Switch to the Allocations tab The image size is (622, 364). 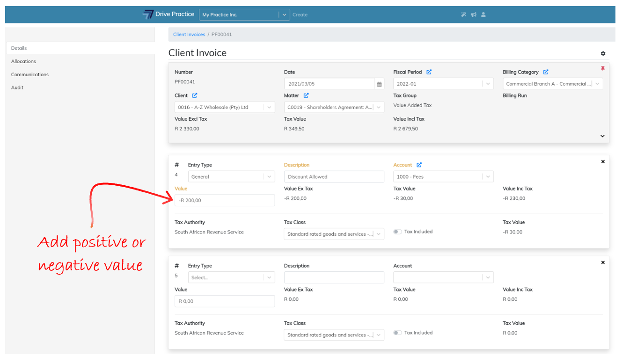[23, 61]
